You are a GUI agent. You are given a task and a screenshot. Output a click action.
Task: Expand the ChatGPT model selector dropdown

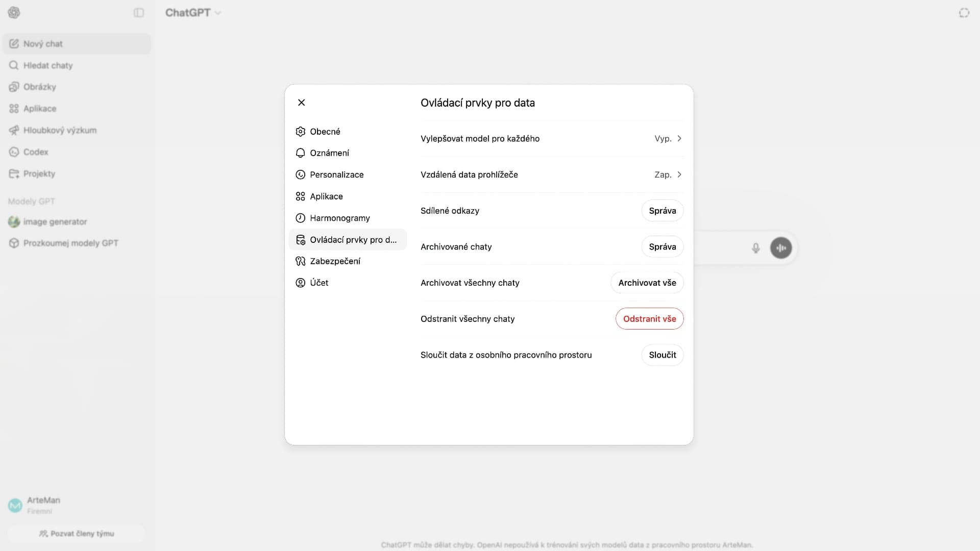point(193,13)
